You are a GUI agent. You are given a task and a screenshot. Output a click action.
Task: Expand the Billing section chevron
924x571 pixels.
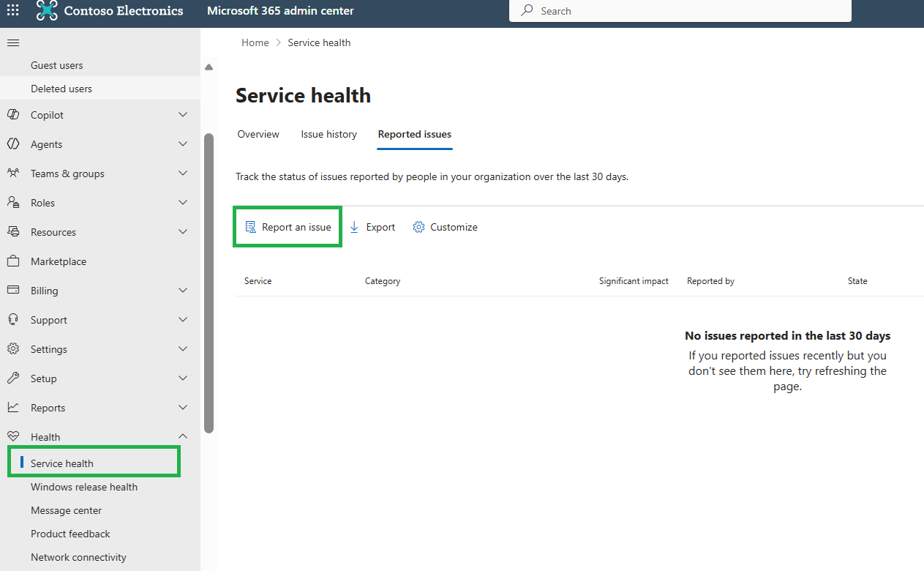tap(183, 291)
